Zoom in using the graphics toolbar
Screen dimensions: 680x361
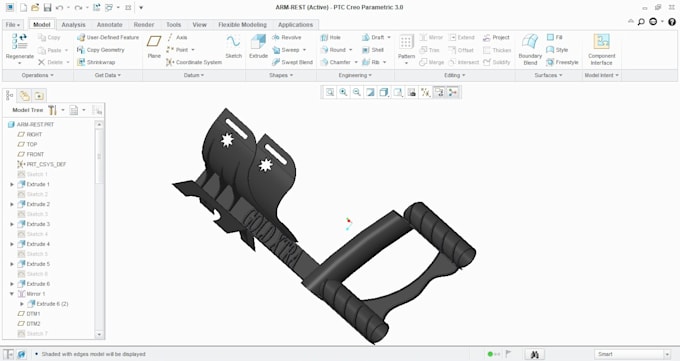click(x=343, y=92)
